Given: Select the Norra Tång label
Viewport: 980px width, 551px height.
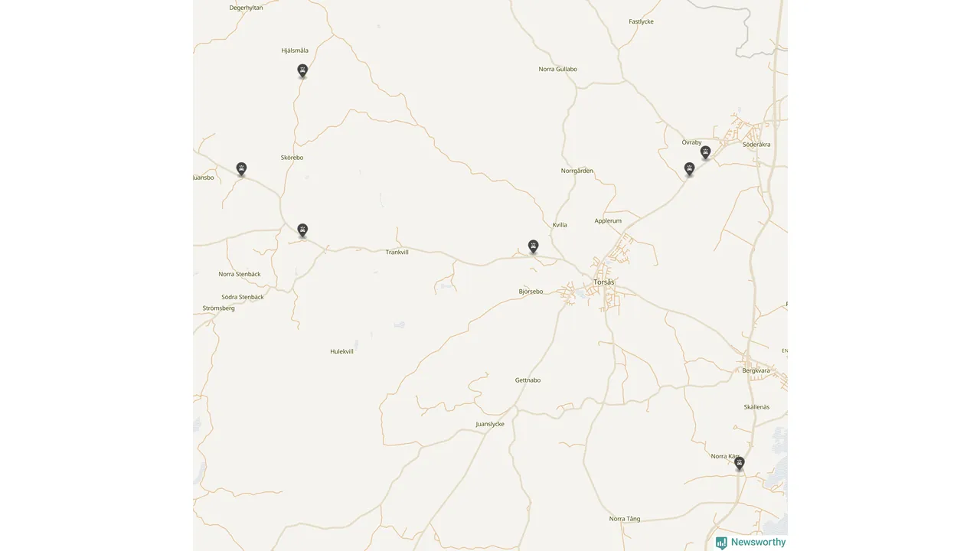Looking at the screenshot, I should click(624, 519).
